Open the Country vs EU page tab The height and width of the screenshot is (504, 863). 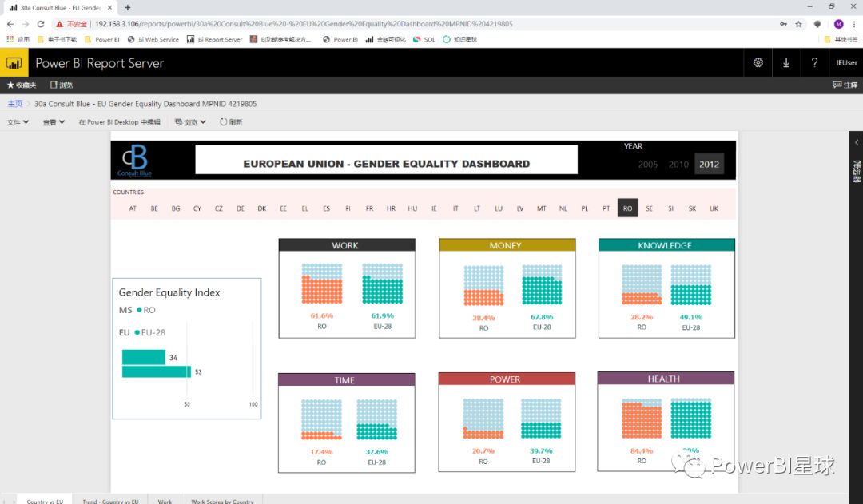tap(45, 502)
